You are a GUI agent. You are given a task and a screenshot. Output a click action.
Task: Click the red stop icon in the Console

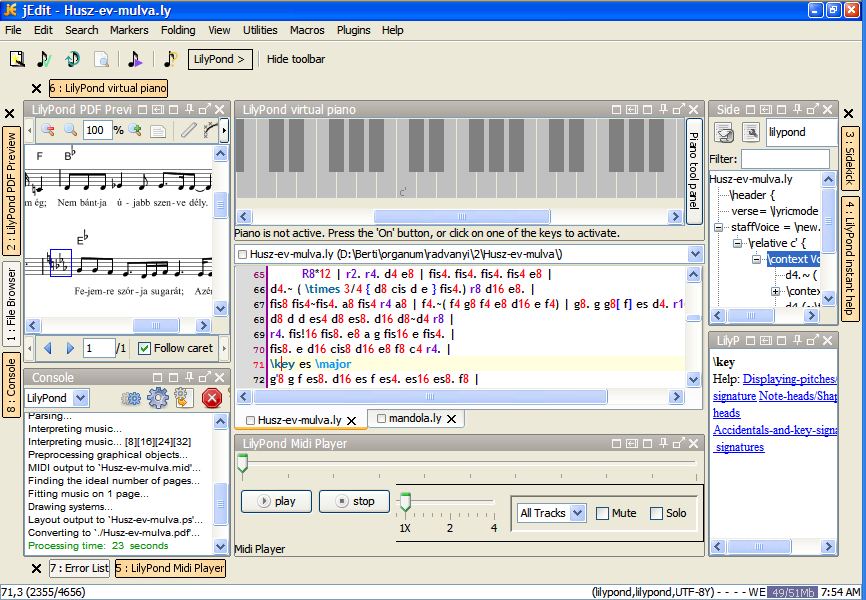pos(211,398)
